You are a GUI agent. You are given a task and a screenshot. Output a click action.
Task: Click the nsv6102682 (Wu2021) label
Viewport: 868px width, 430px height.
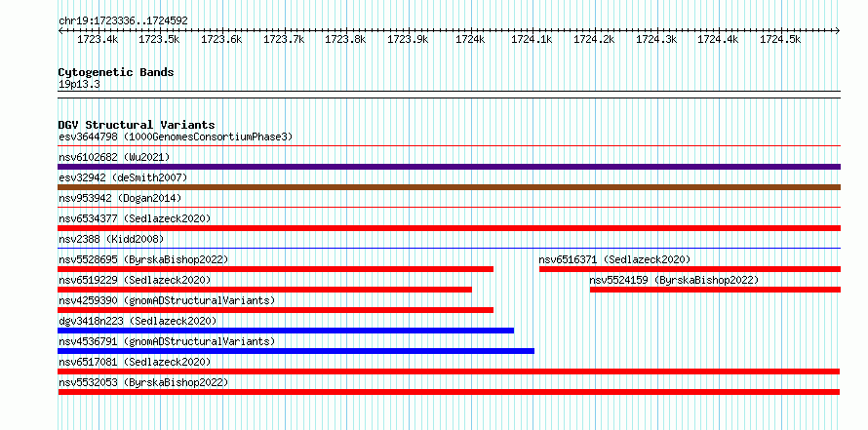(x=114, y=157)
